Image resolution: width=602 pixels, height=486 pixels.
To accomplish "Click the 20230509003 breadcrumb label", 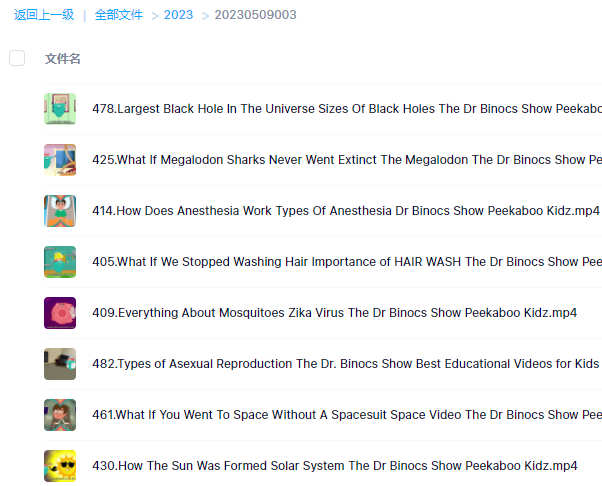I will pos(255,15).
